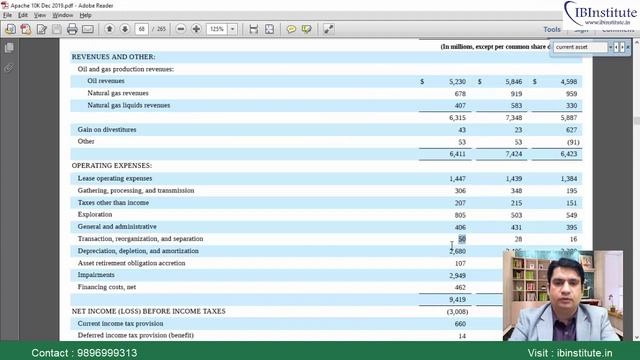Click the 'Oil revenues' row label
Viewport: 640px width, 360px height.
(x=106, y=81)
